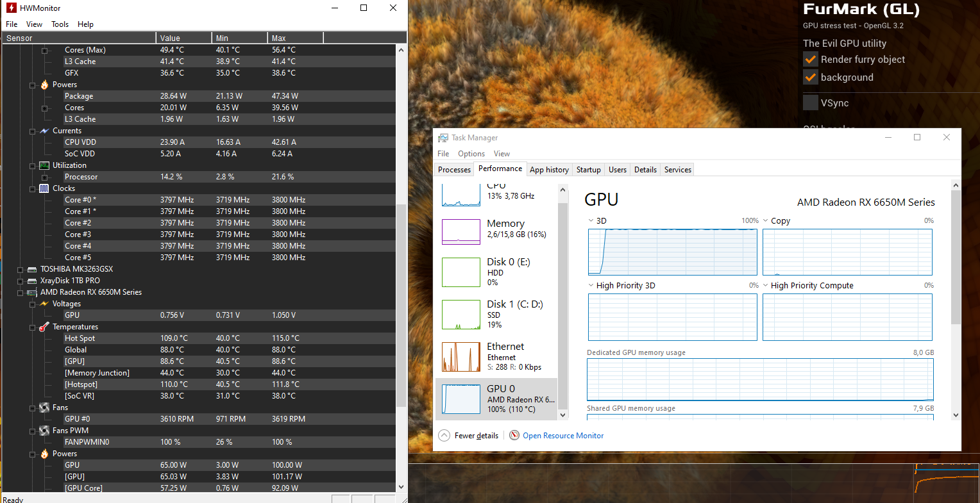Collapse the Fans PWM group
Image resolution: width=980 pixels, height=503 pixels.
pos(32,431)
